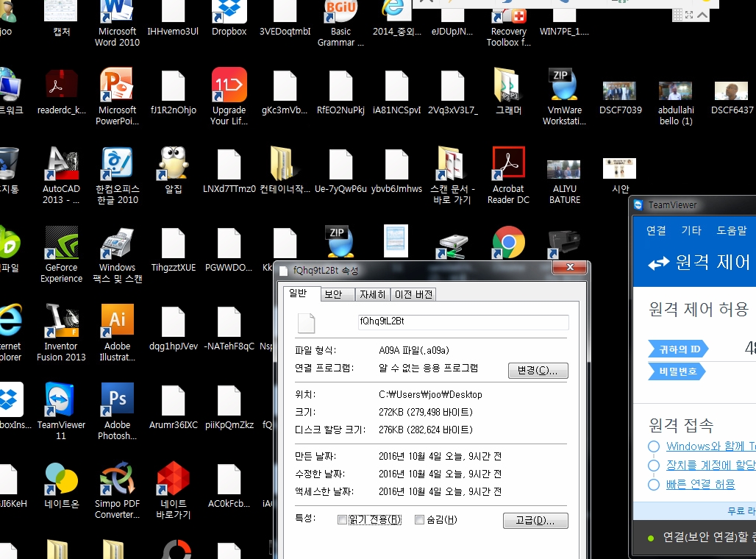Select the DSCF7039 image thumbnail

click(x=619, y=91)
